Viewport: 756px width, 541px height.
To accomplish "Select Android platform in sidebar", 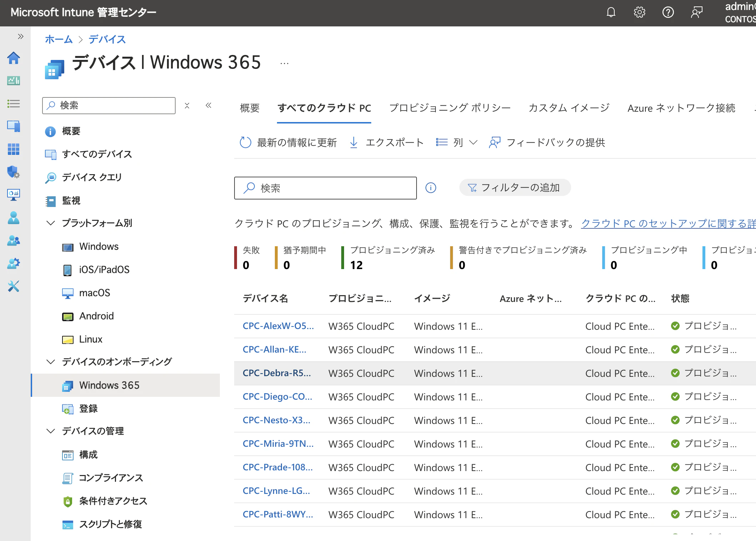I will 96,316.
